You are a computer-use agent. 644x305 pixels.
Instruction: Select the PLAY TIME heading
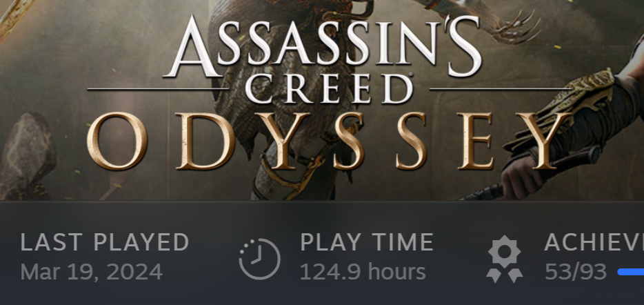[367, 242]
